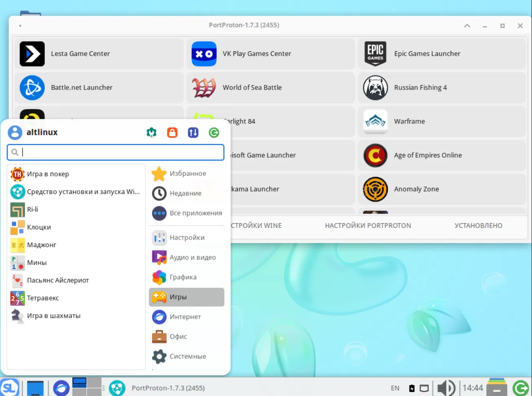Show the Офис category
This screenshot has height=396, width=532.
[187, 337]
